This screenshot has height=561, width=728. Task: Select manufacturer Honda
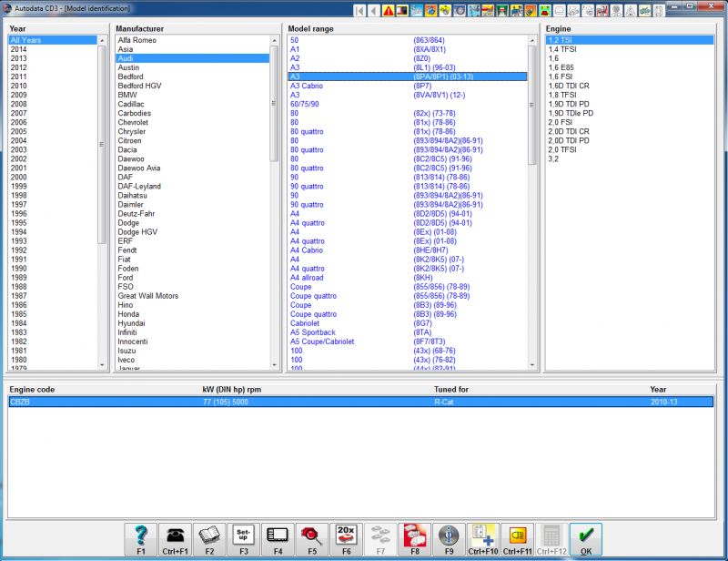[x=192, y=314]
